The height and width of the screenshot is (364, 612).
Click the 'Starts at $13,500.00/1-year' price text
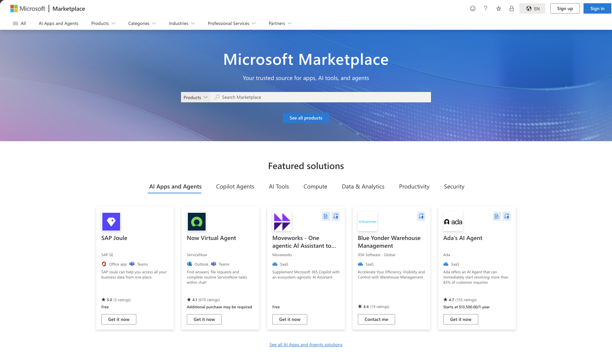(466, 307)
